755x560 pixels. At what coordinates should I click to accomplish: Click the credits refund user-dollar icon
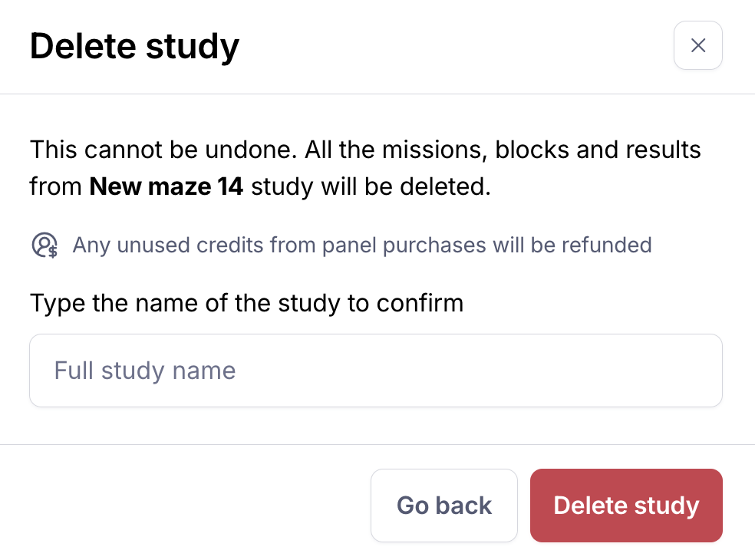tap(45, 245)
